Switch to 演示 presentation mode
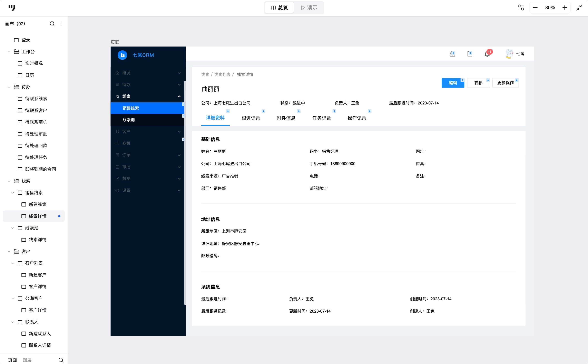588x364 pixels. click(309, 8)
